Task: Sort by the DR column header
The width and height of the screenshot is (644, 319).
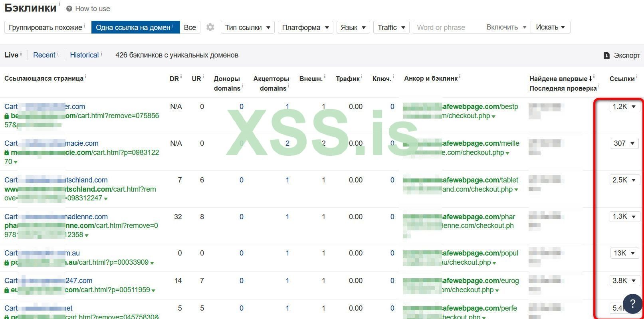Action: point(174,79)
